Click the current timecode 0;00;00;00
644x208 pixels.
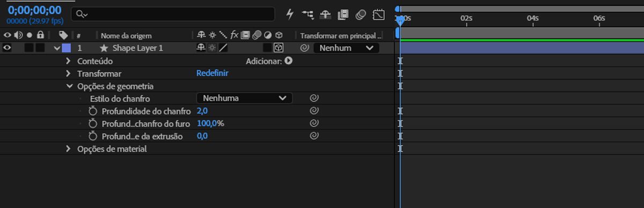34,10
